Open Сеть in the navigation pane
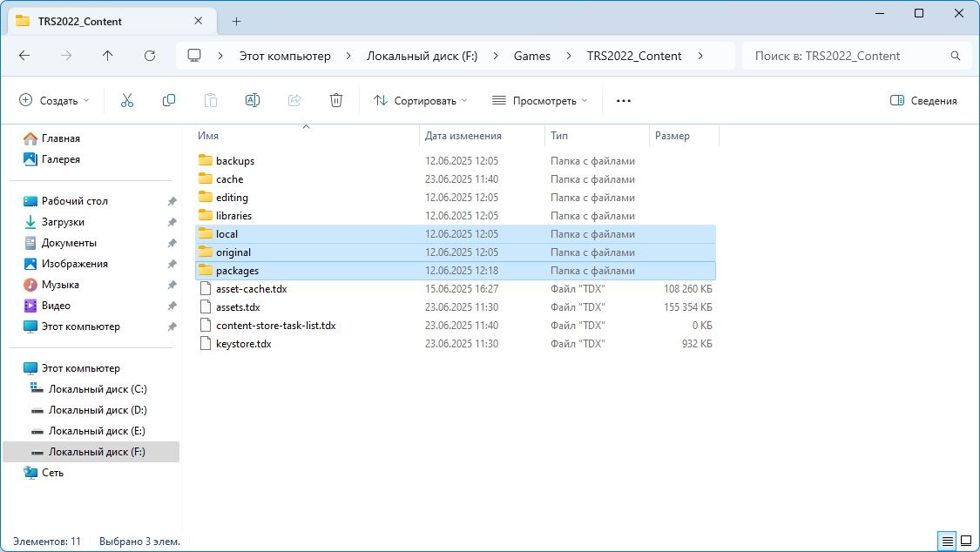980x552 pixels. coord(52,473)
